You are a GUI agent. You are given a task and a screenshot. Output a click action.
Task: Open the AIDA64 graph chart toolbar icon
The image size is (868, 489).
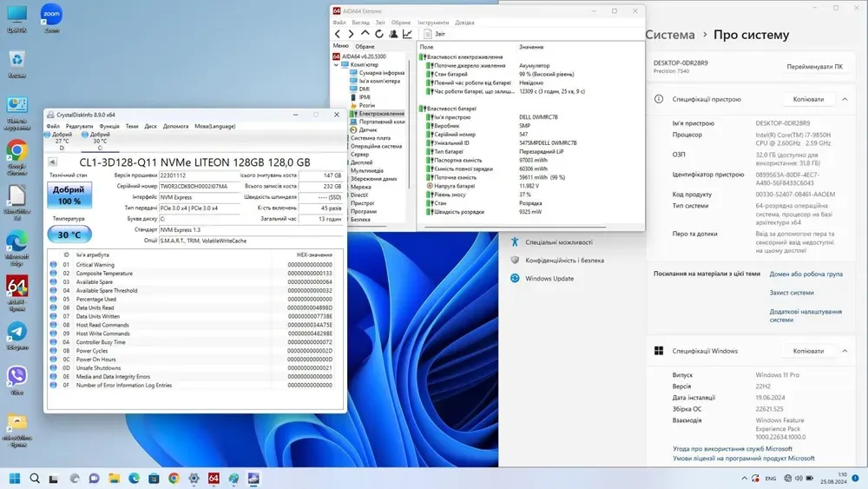pos(407,34)
